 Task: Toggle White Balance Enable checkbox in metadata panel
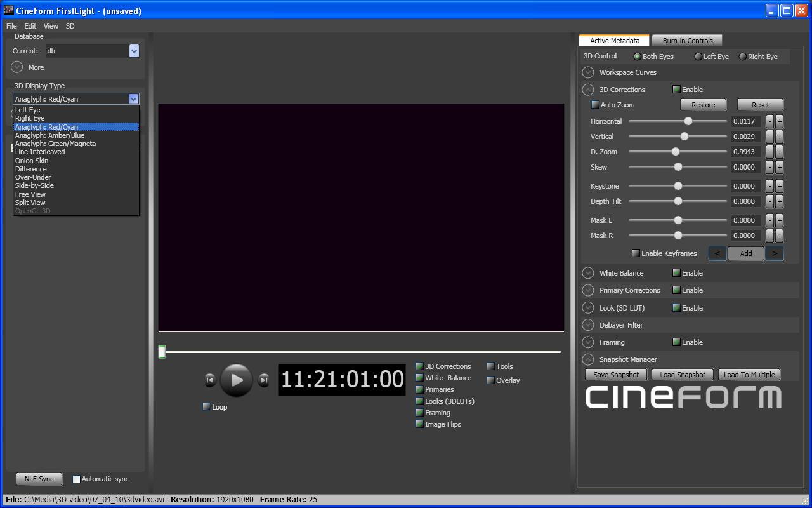point(676,273)
